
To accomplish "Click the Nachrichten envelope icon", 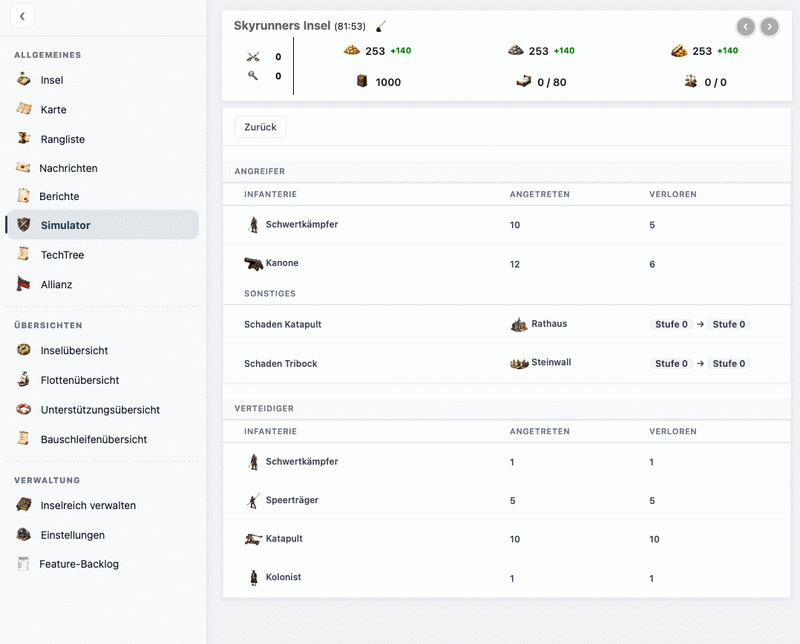I will click(x=23, y=167).
